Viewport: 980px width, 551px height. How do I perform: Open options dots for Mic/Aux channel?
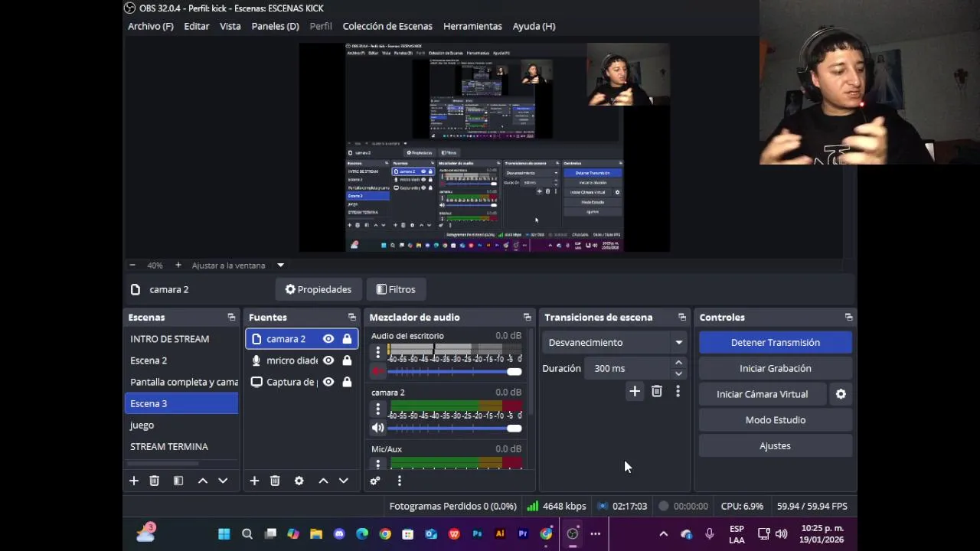tap(377, 463)
